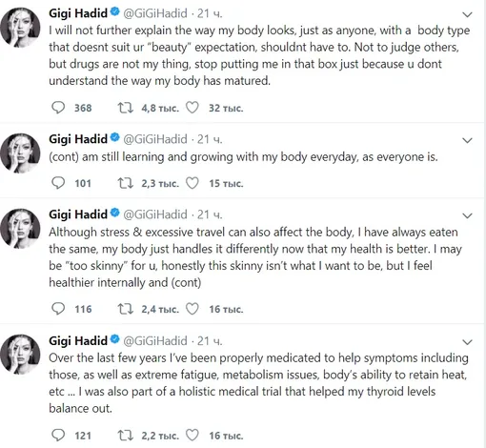The height and width of the screenshot is (448, 486).
Task: Like the tweet with 15 тыс. likes
Action: pos(192,183)
